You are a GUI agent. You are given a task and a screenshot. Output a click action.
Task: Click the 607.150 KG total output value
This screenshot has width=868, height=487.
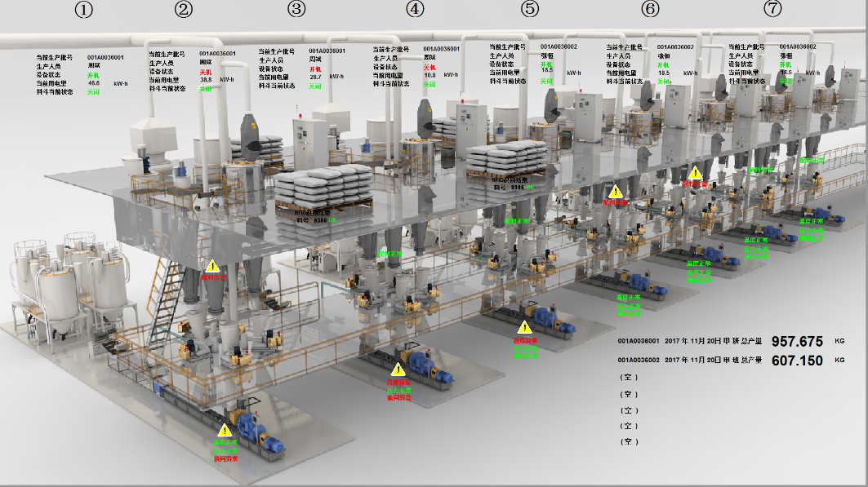pos(796,361)
